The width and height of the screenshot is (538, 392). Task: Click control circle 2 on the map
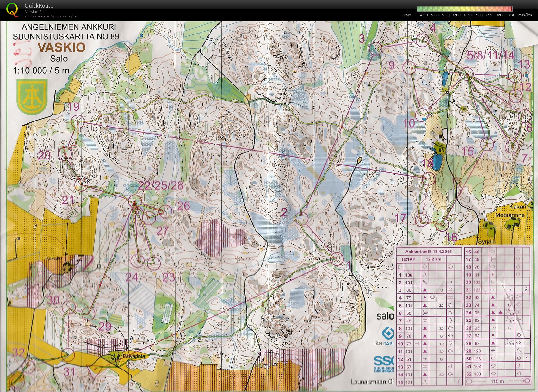pos(303,218)
